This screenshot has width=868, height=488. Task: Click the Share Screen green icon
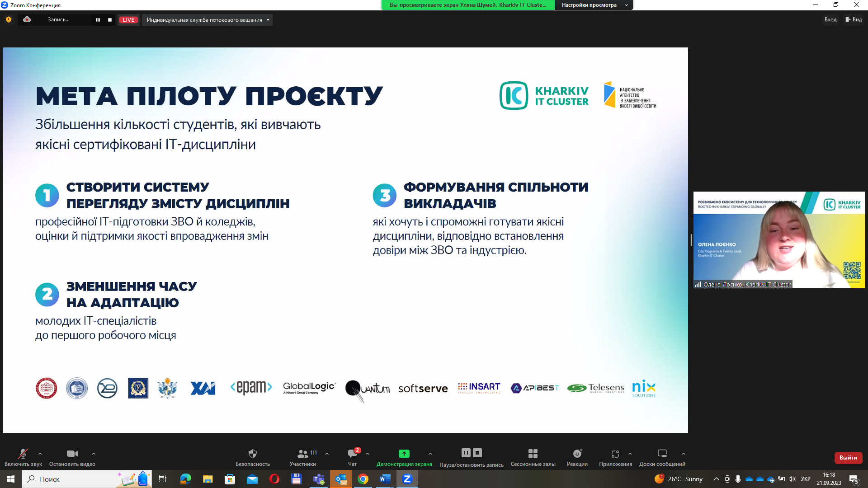pyautogui.click(x=404, y=454)
